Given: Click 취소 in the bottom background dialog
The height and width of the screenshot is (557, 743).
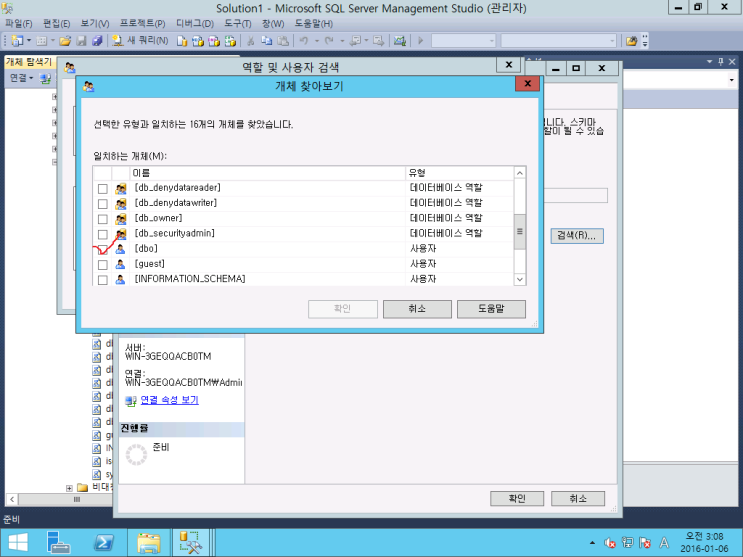Looking at the screenshot, I should click(578, 498).
